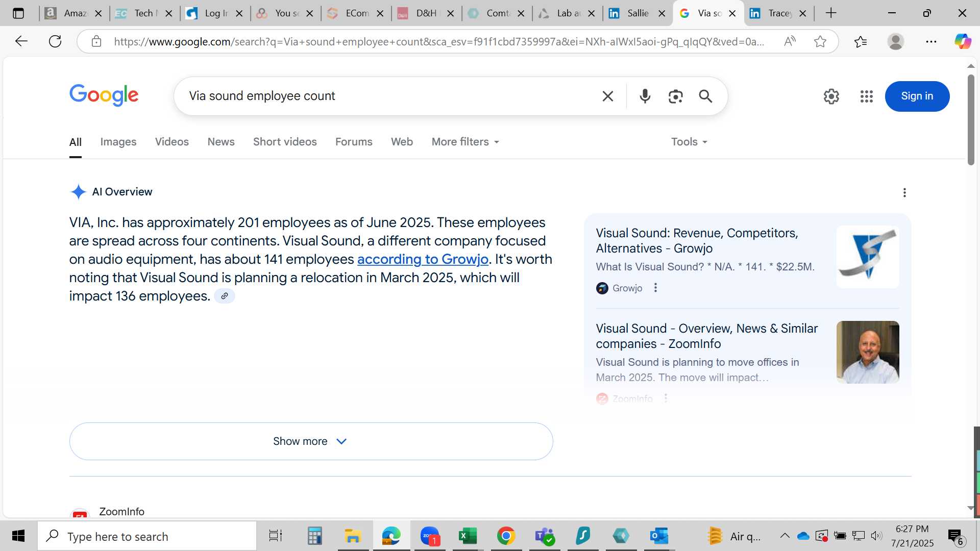Click the Sign in button

pyautogui.click(x=917, y=96)
